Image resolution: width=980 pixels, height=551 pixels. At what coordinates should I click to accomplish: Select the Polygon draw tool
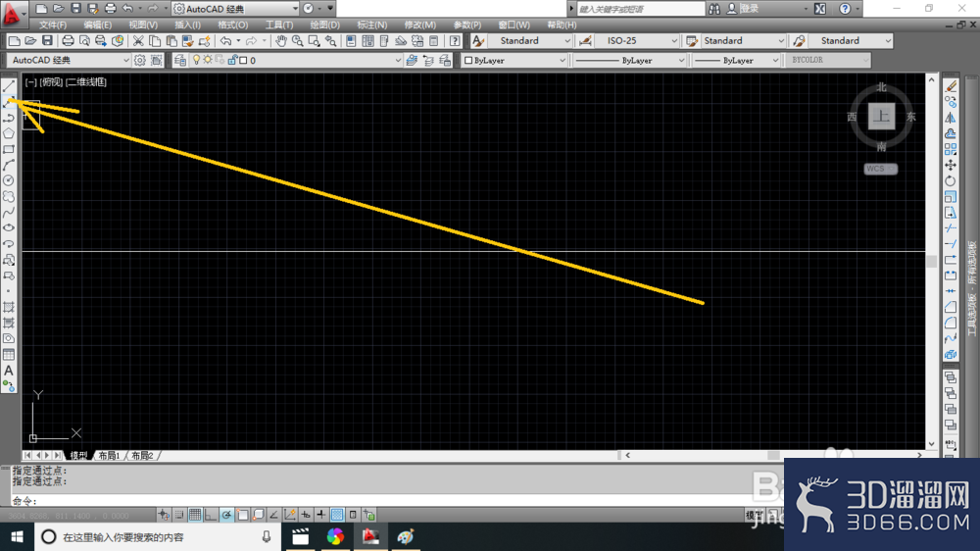point(9,133)
